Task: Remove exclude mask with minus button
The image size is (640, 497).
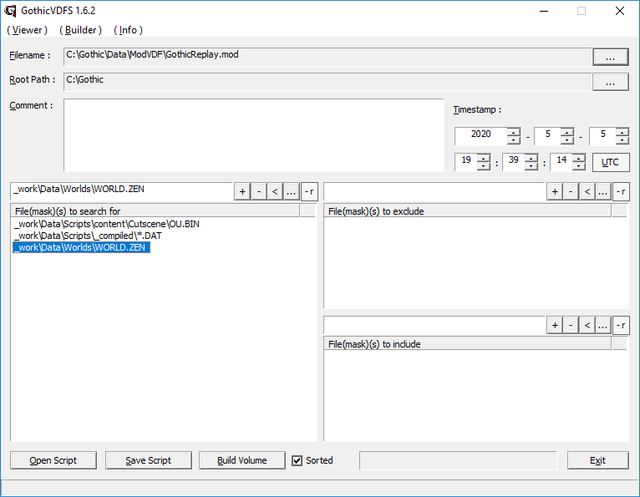Action: point(571,191)
